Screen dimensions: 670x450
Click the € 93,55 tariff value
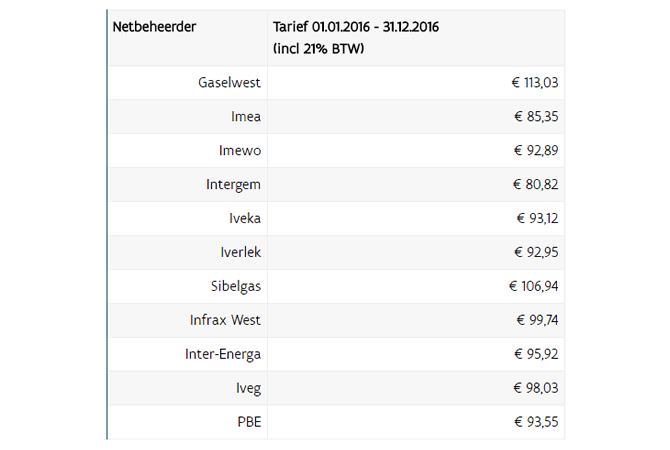tap(536, 422)
